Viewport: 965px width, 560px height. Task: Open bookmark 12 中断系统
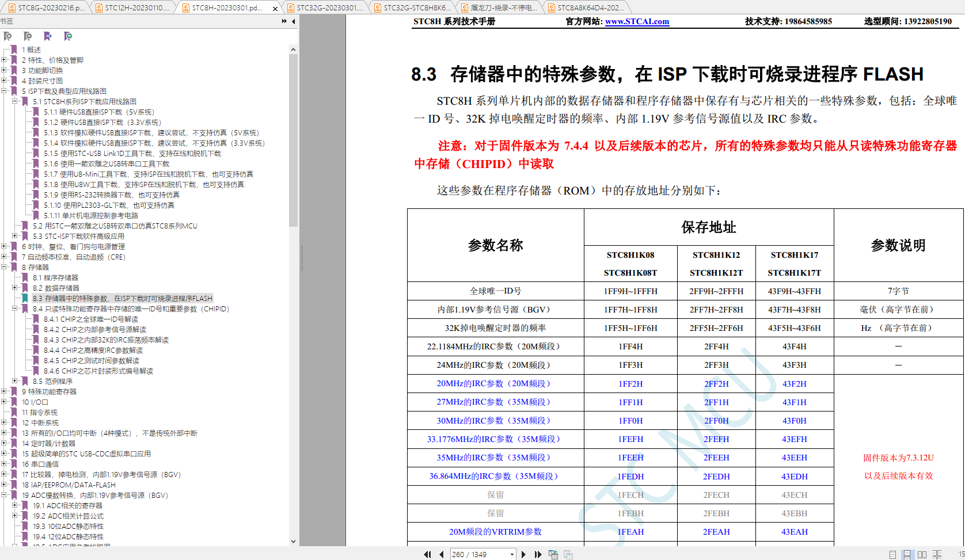pos(40,422)
